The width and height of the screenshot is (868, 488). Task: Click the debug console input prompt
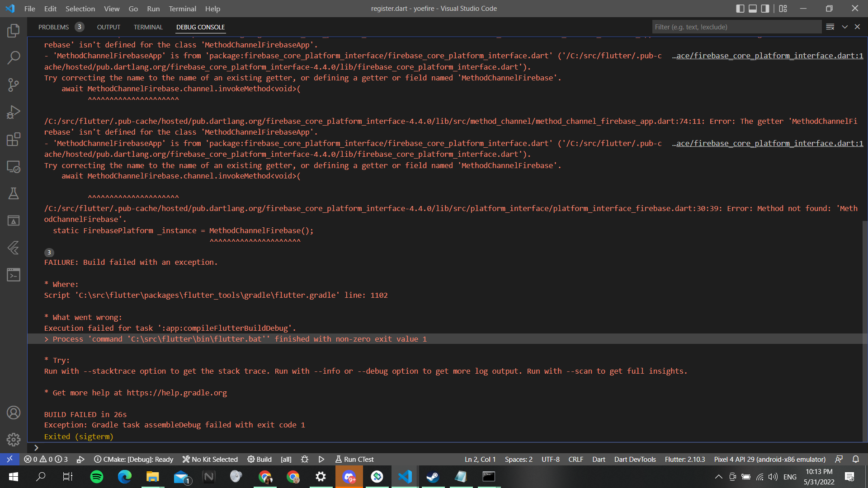tap(448, 448)
